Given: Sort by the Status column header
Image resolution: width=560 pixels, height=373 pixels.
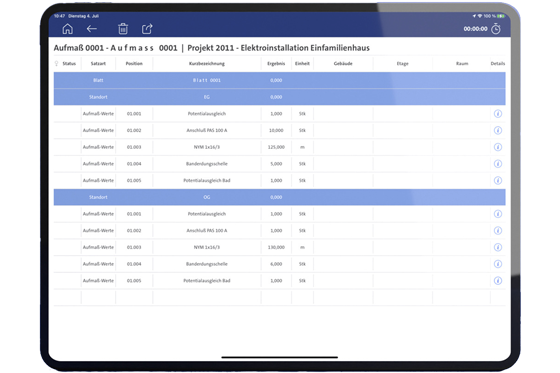Looking at the screenshot, I should [x=69, y=64].
